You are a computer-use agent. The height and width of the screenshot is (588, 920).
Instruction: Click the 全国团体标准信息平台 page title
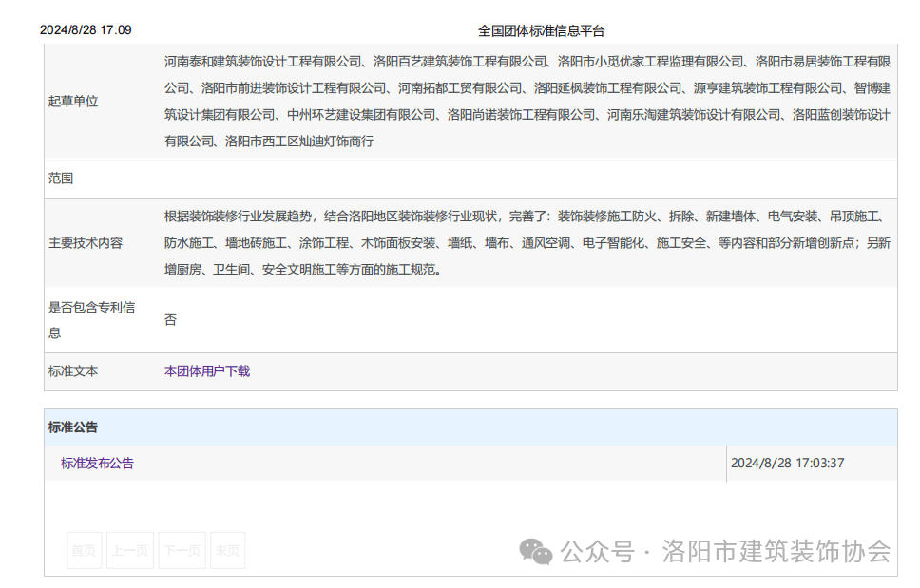coord(541,30)
